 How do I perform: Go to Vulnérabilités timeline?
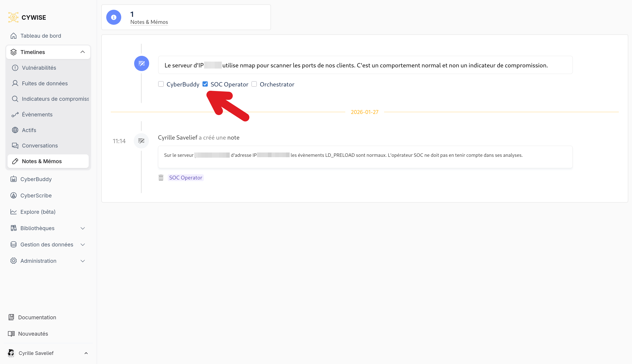[39, 68]
